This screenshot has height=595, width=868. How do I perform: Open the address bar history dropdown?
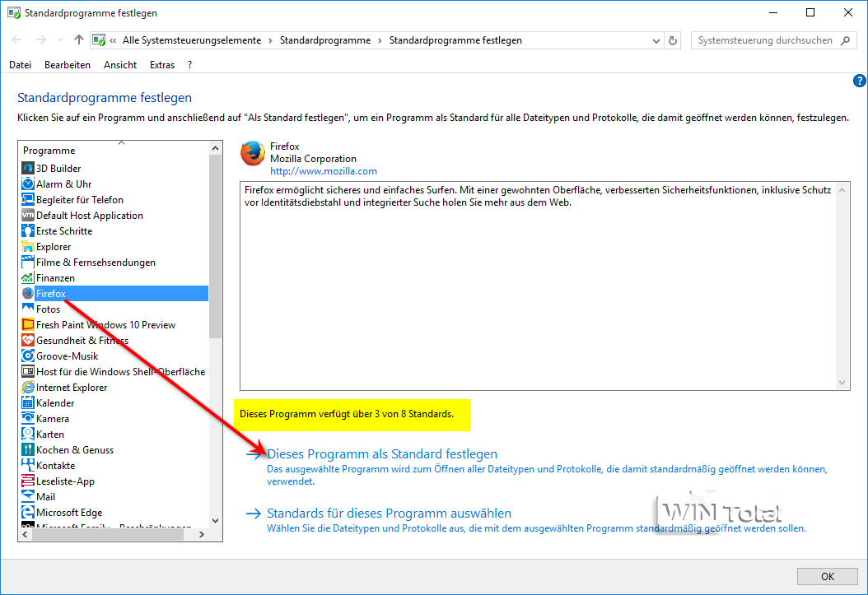pos(656,40)
